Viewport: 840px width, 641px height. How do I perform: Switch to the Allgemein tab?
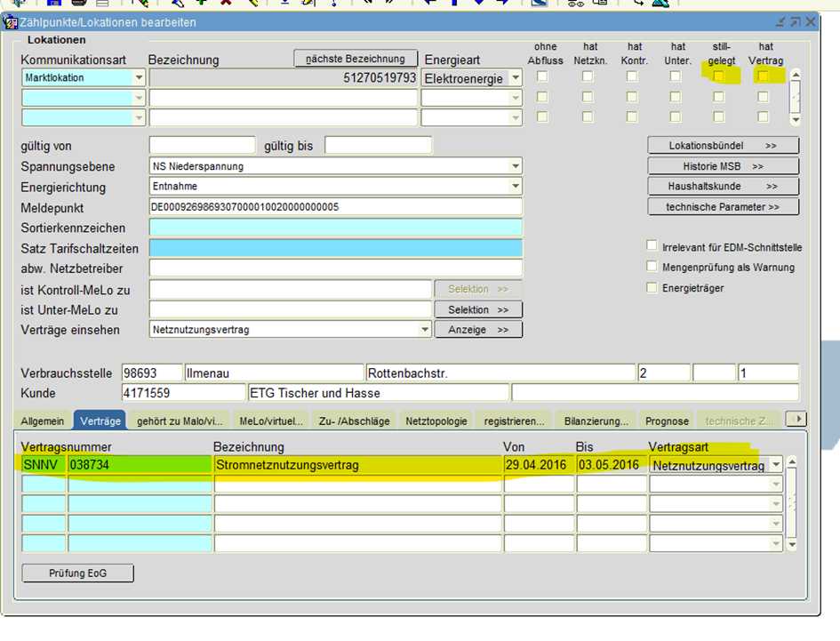[x=43, y=421]
